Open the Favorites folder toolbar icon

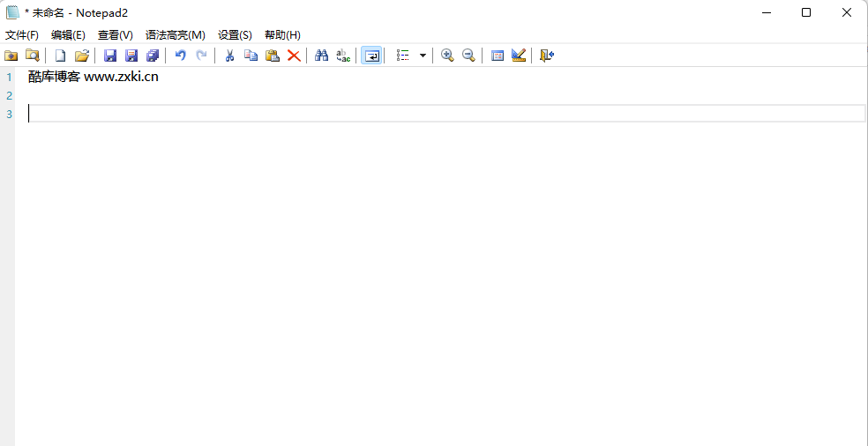click(11, 56)
